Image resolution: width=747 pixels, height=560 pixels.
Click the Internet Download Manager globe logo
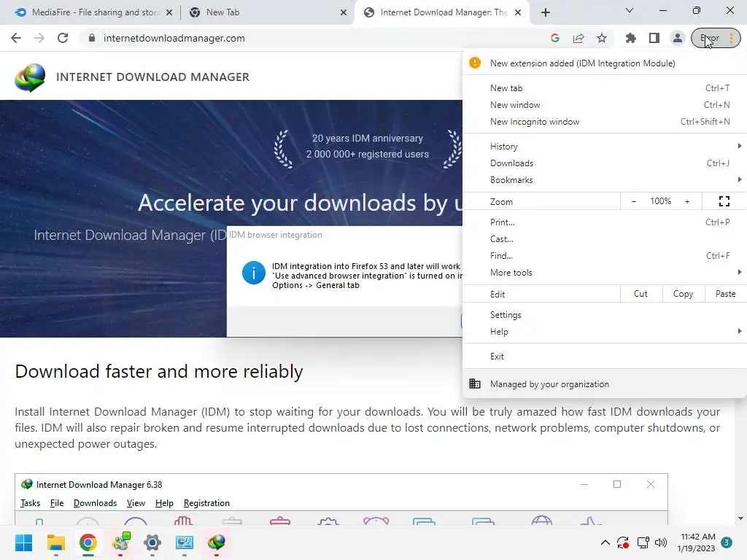[x=30, y=77]
